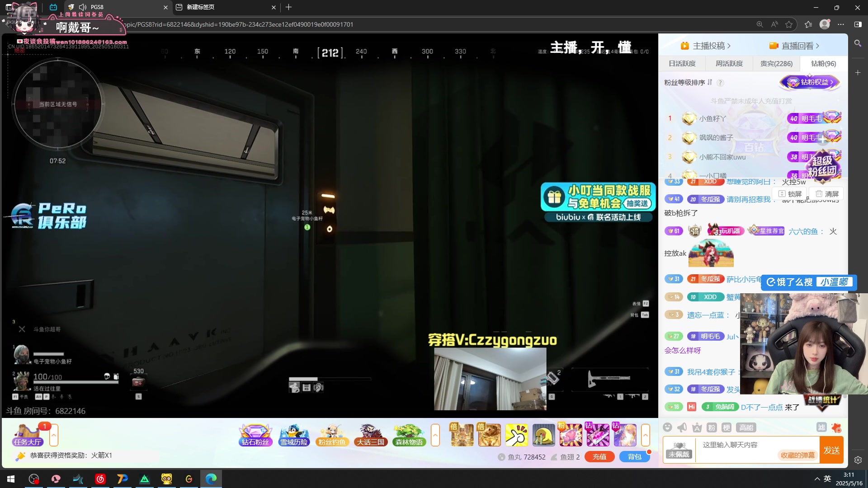Open the 粉丝钓鱼 fan fishing icon
The height and width of the screenshot is (488, 868).
click(332, 435)
